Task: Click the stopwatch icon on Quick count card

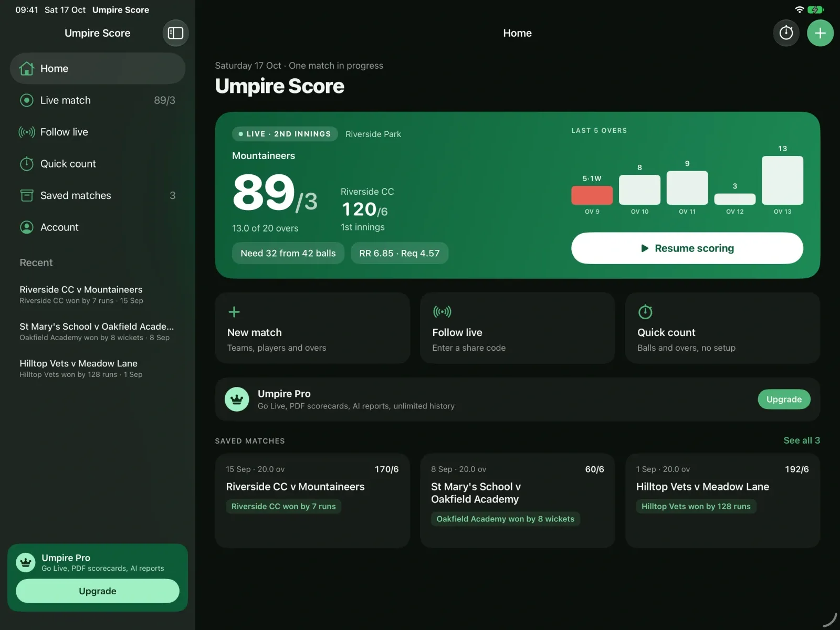Action: (x=645, y=312)
